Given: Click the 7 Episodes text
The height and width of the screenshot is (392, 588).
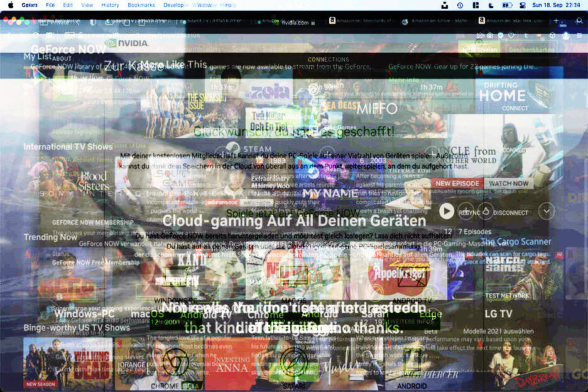Looking at the screenshot, I should point(474,232).
